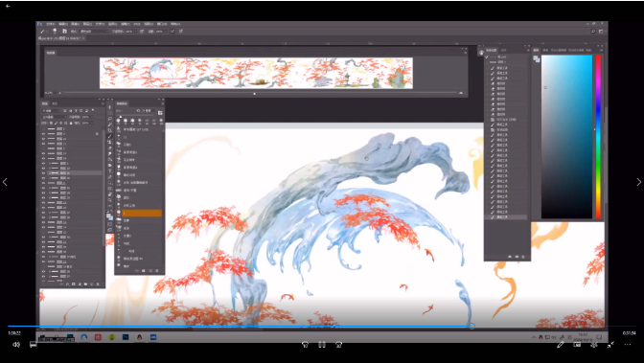
Task: Select the orange highlighted brush preset
Action: point(142,213)
